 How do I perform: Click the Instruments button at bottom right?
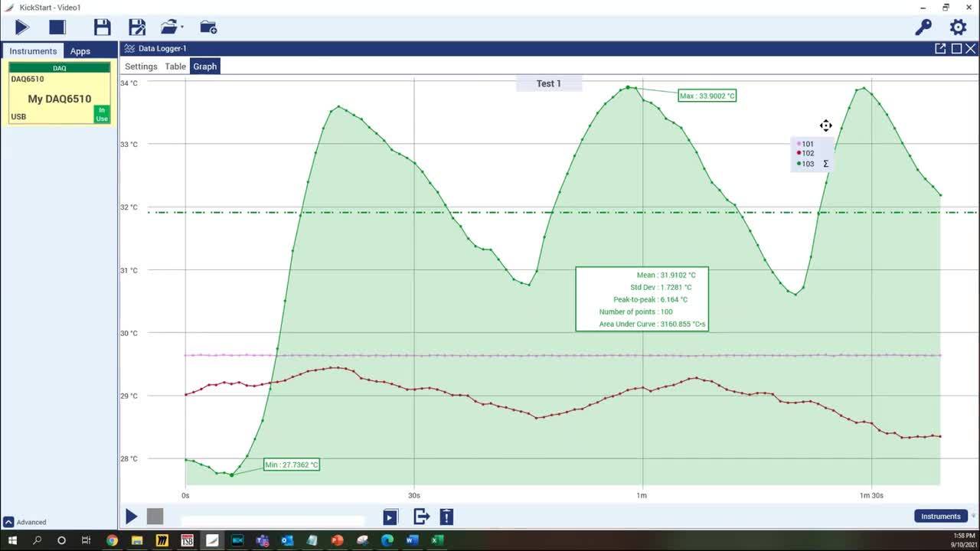940,517
